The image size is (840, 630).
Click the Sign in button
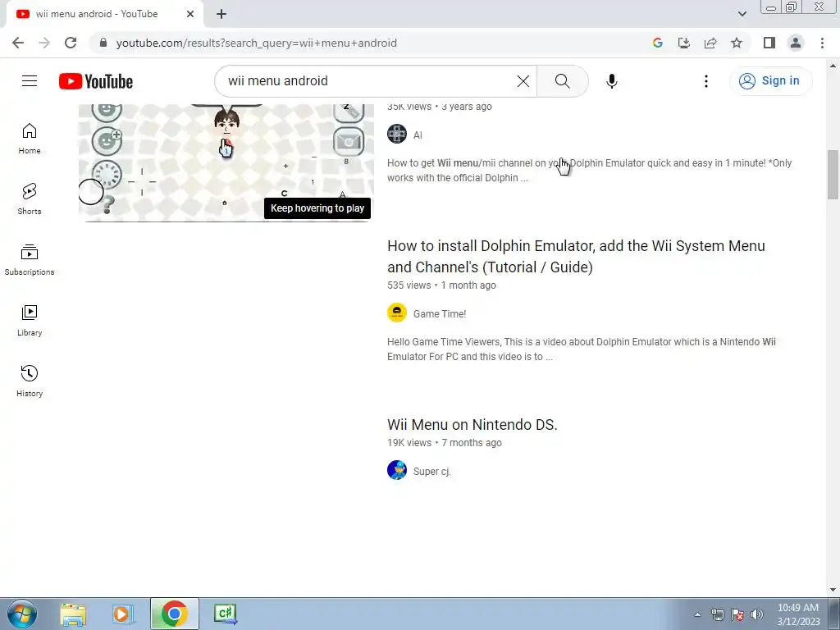pos(770,81)
